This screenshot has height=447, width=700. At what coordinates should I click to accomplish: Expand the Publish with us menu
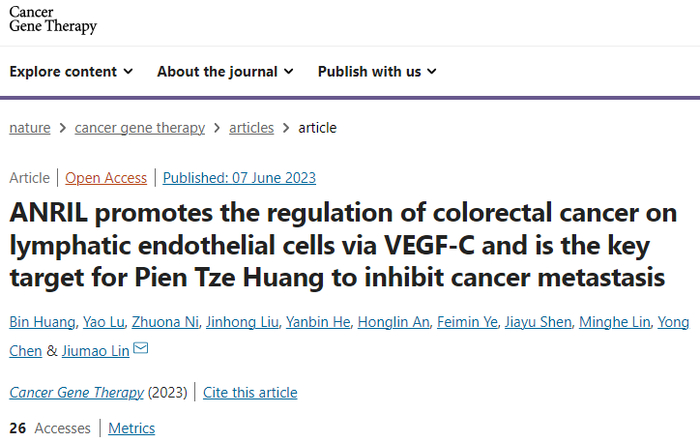(377, 71)
